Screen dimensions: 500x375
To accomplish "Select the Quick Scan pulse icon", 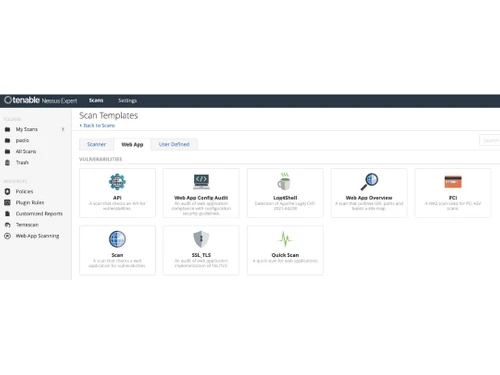I will (x=285, y=239).
